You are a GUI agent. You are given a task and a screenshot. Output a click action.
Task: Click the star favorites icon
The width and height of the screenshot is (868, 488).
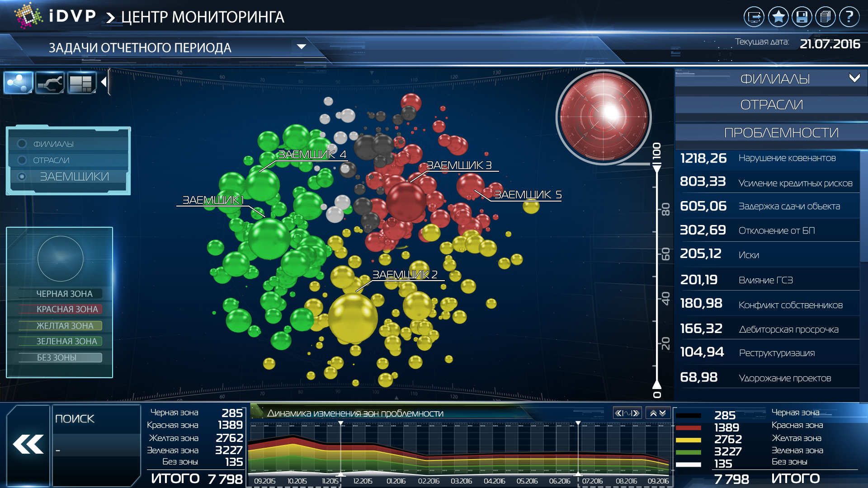(x=778, y=17)
